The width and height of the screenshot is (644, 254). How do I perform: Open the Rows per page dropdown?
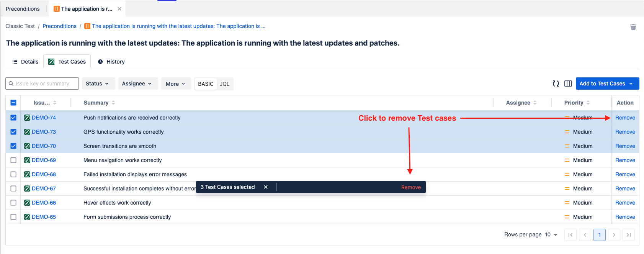pyautogui.click(x=551, y=235)
